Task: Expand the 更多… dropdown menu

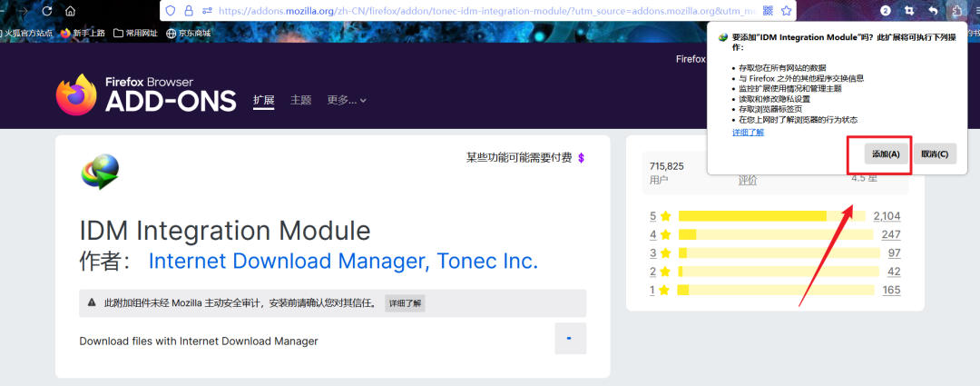Action: pyautogui.click(x=347, y=100)
